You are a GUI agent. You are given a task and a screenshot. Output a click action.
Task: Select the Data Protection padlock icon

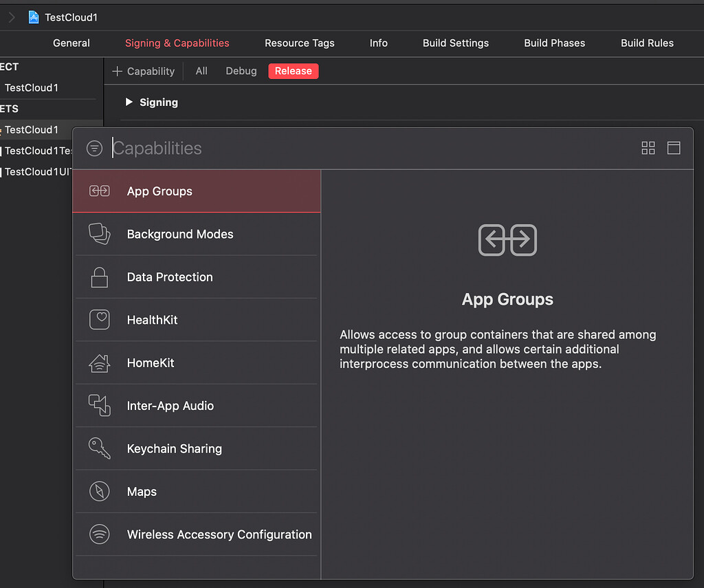click(99, 276)
